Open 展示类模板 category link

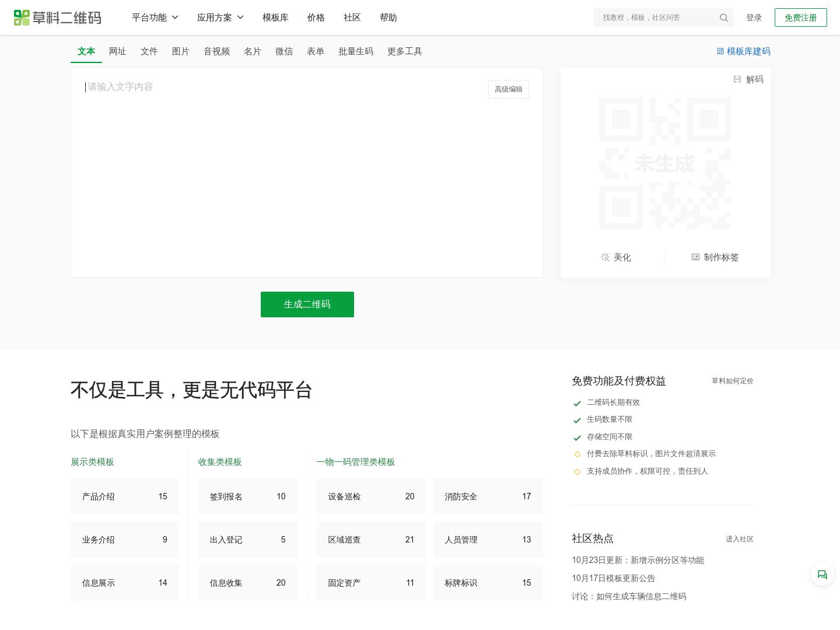point(92,462)
